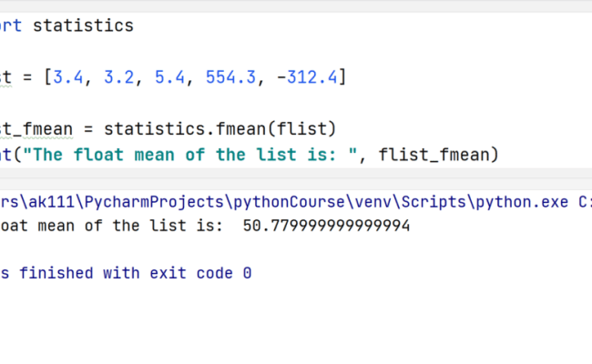Click the value 3.2 in the list
Image resolution: width=592 pixels, height=364 pixels.
tap(119, 77)
